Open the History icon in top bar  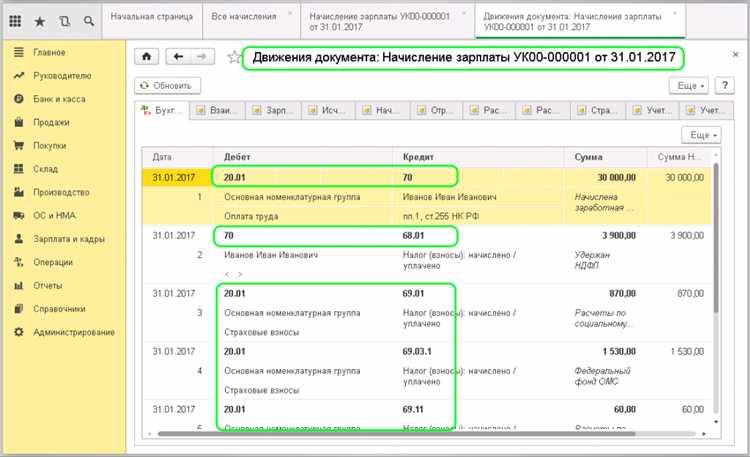pyautogui.click(x=64, y=20)
